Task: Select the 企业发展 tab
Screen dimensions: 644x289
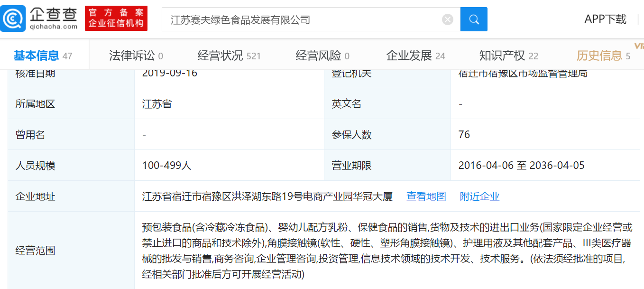Action: 416,56
